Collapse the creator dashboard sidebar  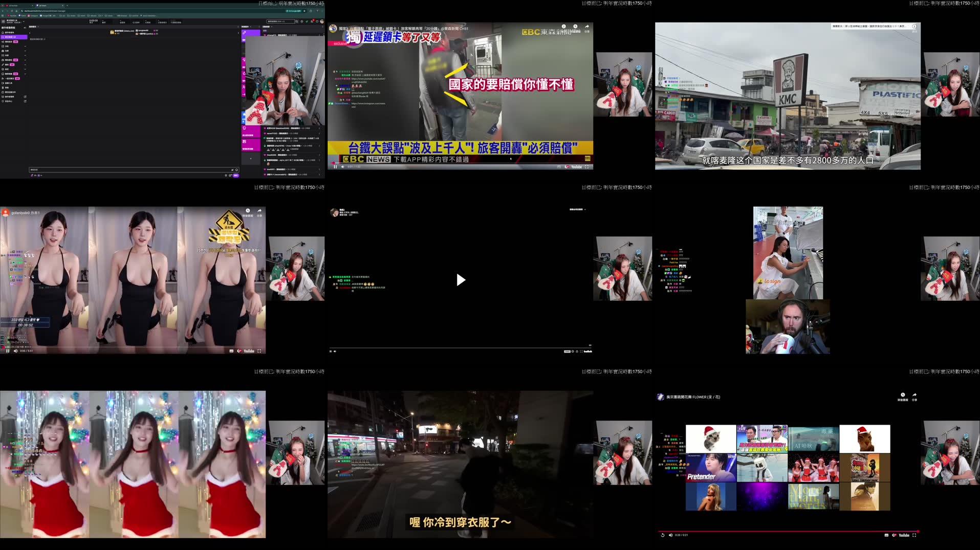coord(25,28)
